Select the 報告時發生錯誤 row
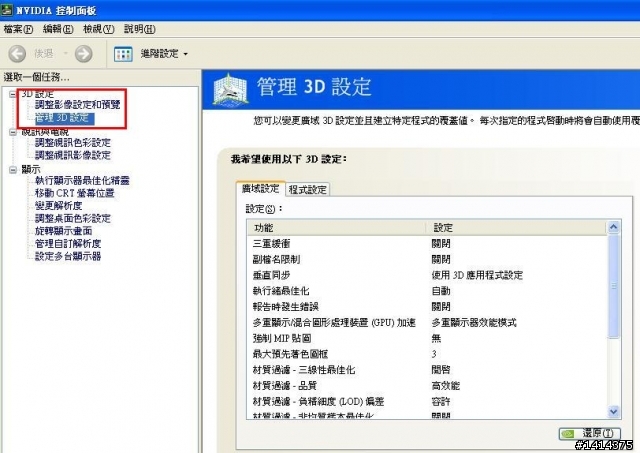This screenshot has width=640, height=453. pyautogui.click(x=427, y=307)
